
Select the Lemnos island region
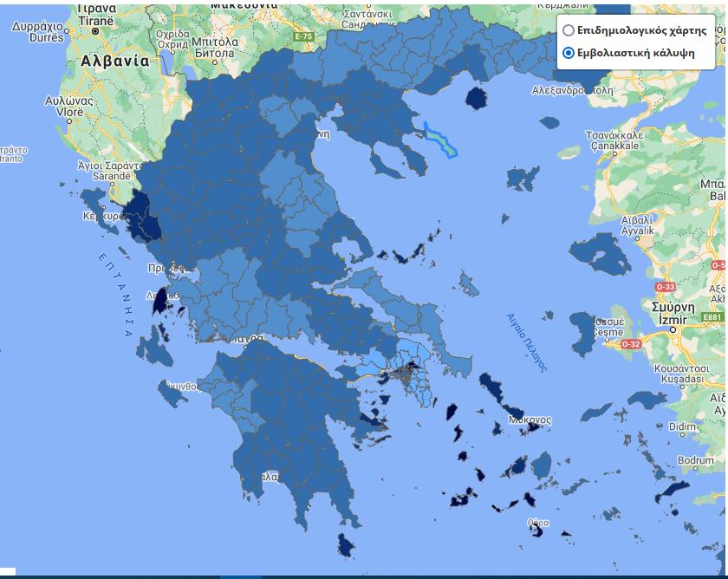point(522,179)
